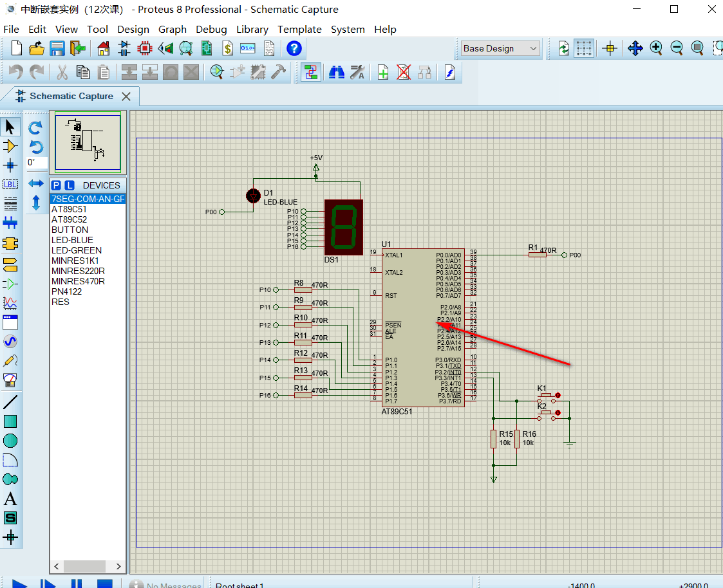This screenshot has height=588, width=723.
Task: Click the P pick devices button
Action: pyautogui.click(x=56, y=185)
